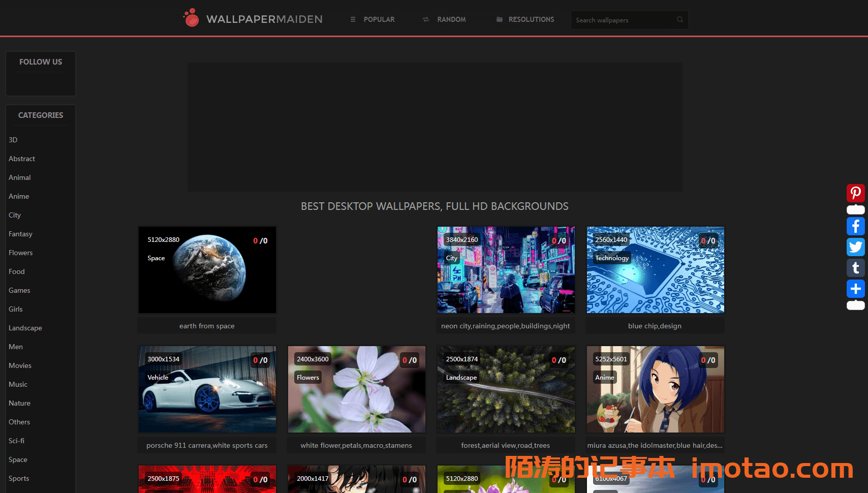868x493 pixels.
Task: Click the Flowers tag on white flower wallpaper
Action: click(308, 378)
